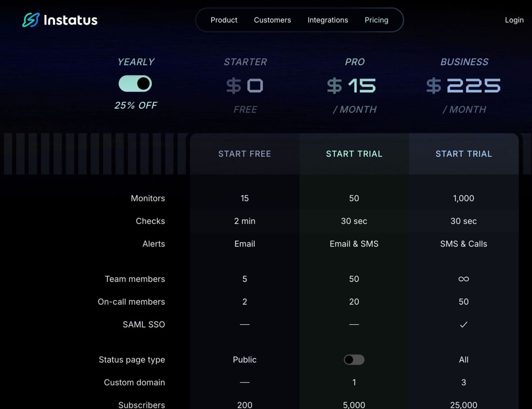Screen dimensions: 532x409
Task: Open the Product page from the navigation
Action: click(224, 20)
